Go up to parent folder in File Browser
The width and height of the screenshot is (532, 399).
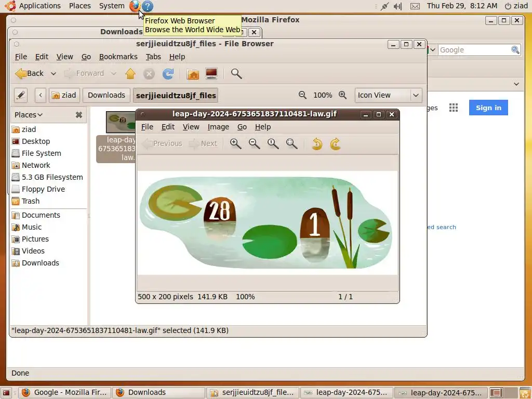click(130, 74)
